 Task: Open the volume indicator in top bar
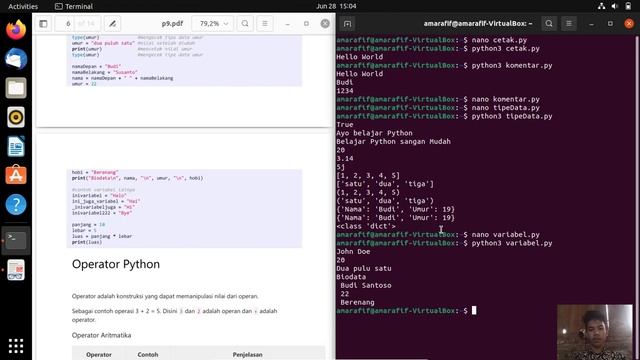click(x=615, y=6)
